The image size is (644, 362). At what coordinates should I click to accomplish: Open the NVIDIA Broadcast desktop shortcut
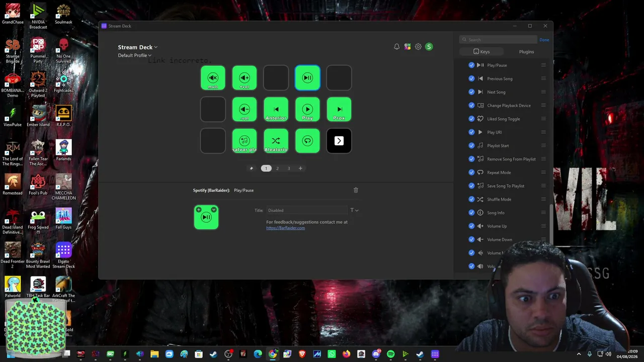38,17
